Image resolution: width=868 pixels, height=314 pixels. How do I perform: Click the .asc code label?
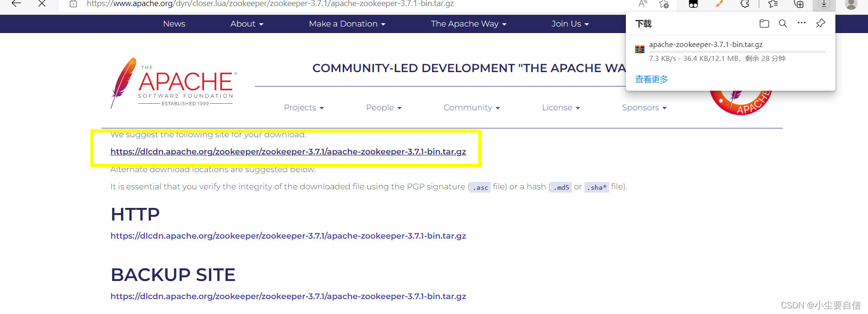480,187
